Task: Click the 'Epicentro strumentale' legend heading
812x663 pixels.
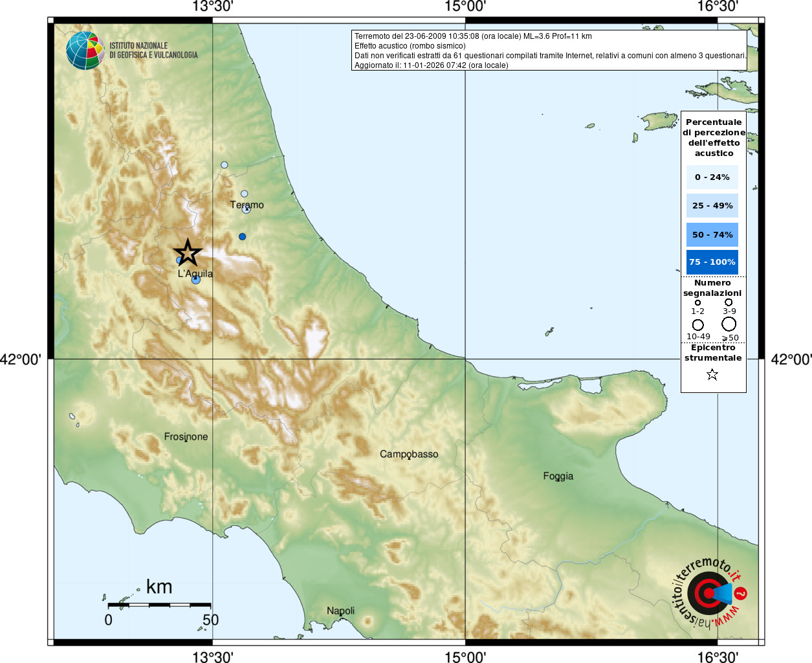Action: pos(713,352)
